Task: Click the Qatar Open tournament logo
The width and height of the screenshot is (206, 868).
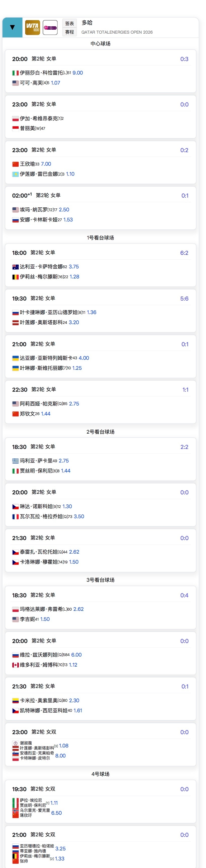Action: click(50, 27)
